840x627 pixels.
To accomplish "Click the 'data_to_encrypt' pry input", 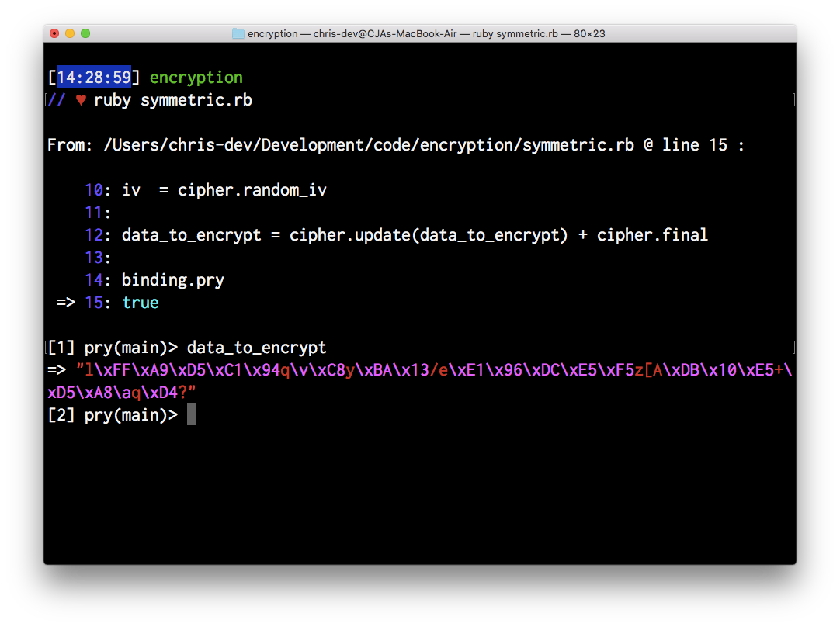I will [x=257, y=348].
